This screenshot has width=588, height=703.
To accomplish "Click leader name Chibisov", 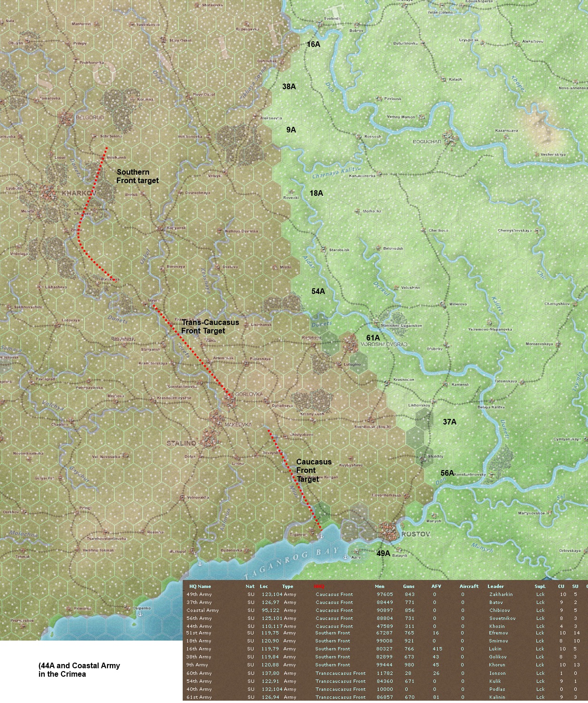I will click(x=500, y=610).
